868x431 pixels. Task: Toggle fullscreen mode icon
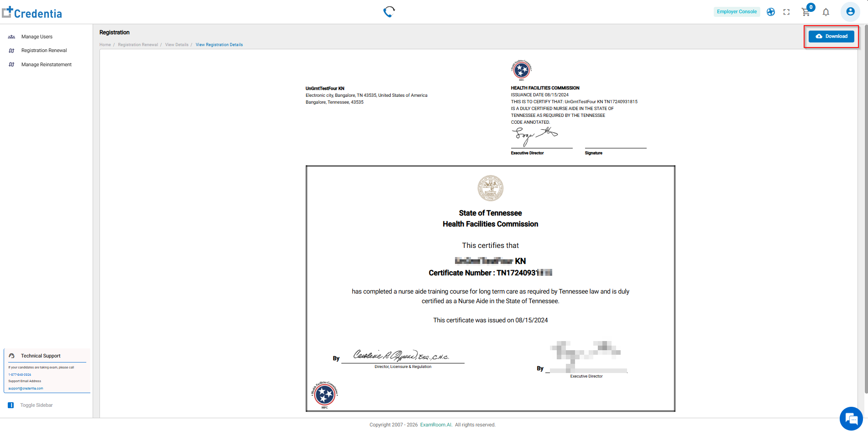pos(786,12)
